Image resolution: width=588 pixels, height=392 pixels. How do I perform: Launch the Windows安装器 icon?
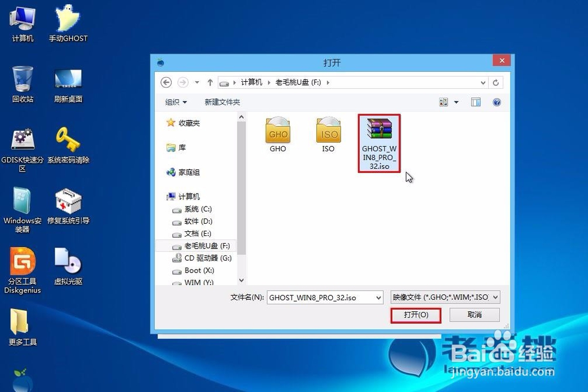click(x=22, y=210)
